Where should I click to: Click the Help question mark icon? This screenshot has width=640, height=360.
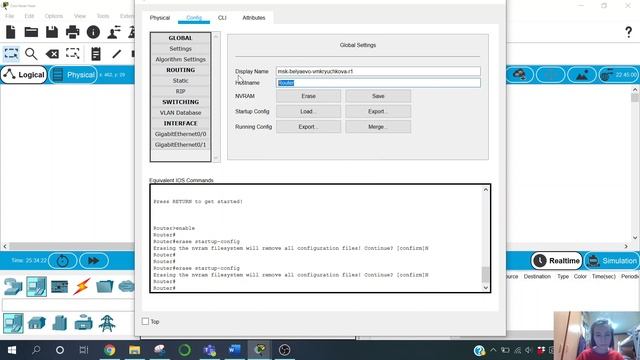pos(629,32)
